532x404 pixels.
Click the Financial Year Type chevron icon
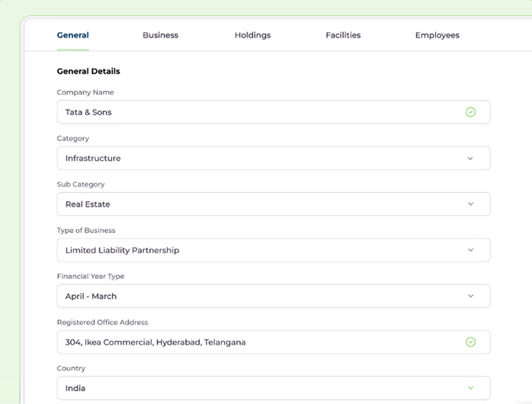470,296
